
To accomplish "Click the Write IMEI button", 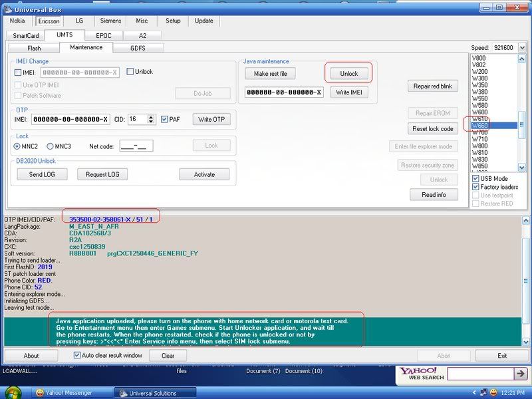I will pyautogui.click(x=348, y=92).
